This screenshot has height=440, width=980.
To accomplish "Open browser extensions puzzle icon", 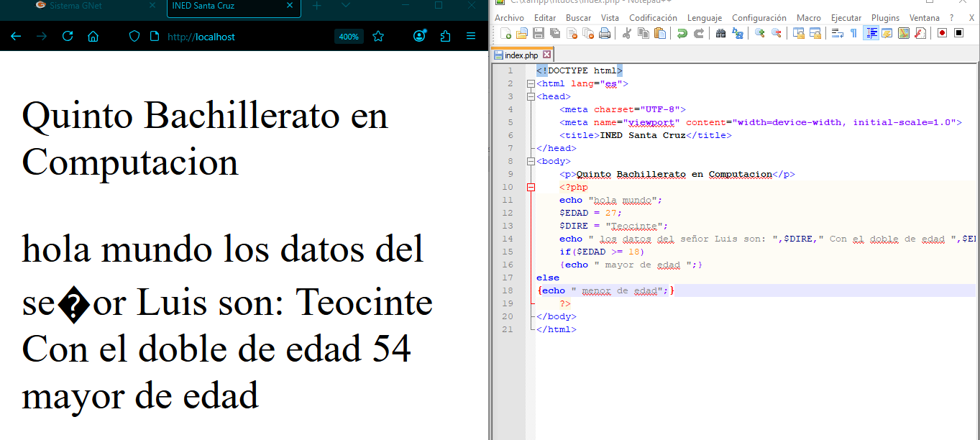I will pos(445,36).
